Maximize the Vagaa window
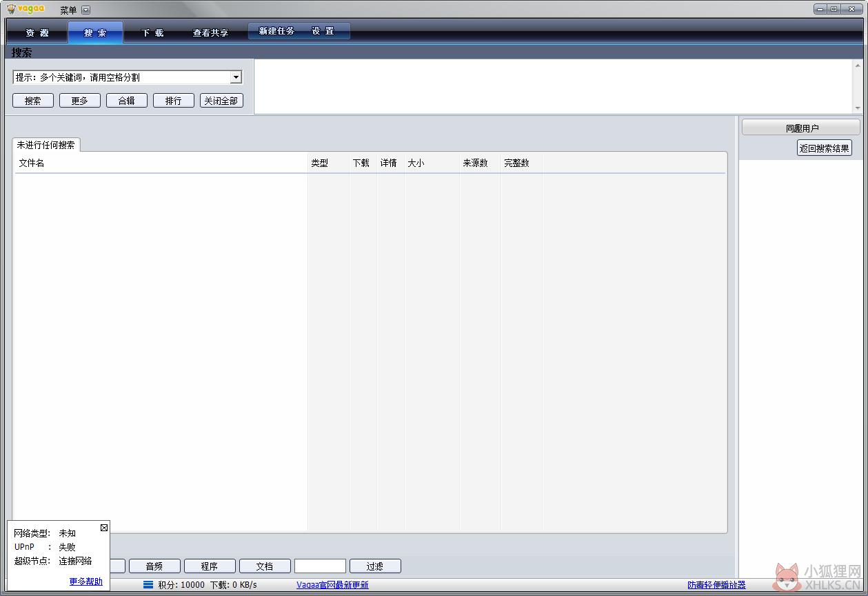The image size is (868, 596). [834, 9]
